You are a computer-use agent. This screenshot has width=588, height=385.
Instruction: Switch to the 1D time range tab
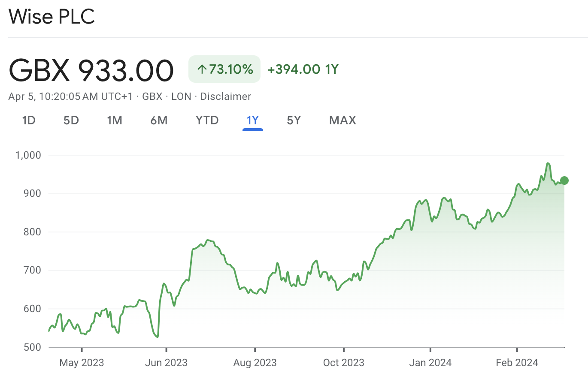[x=29, y=120]
